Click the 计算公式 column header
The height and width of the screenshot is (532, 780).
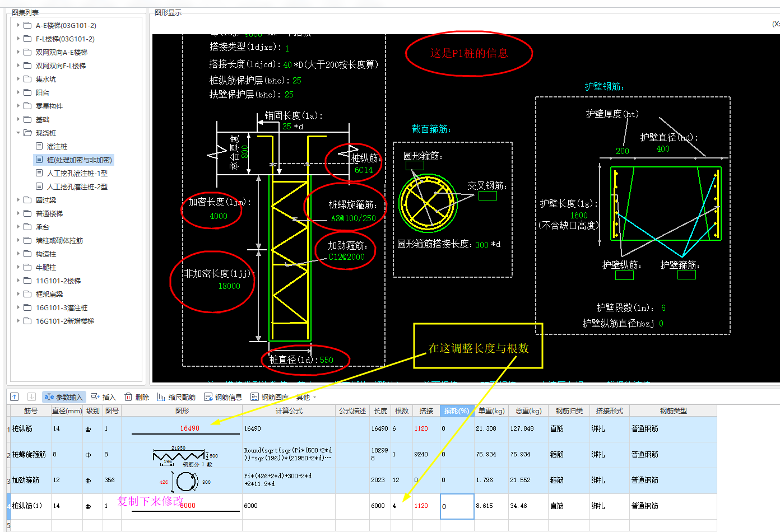[x=289, y=410]
